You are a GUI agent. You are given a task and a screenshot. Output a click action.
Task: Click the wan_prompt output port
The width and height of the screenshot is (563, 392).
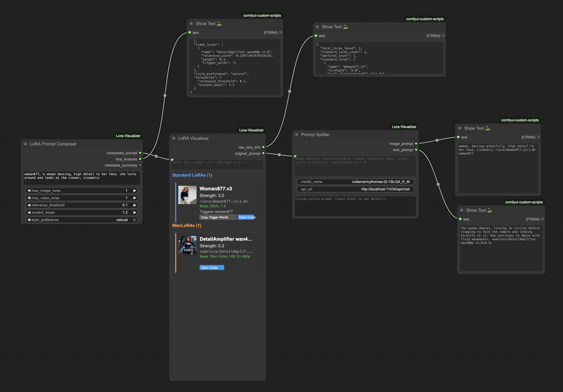(416, 150)
